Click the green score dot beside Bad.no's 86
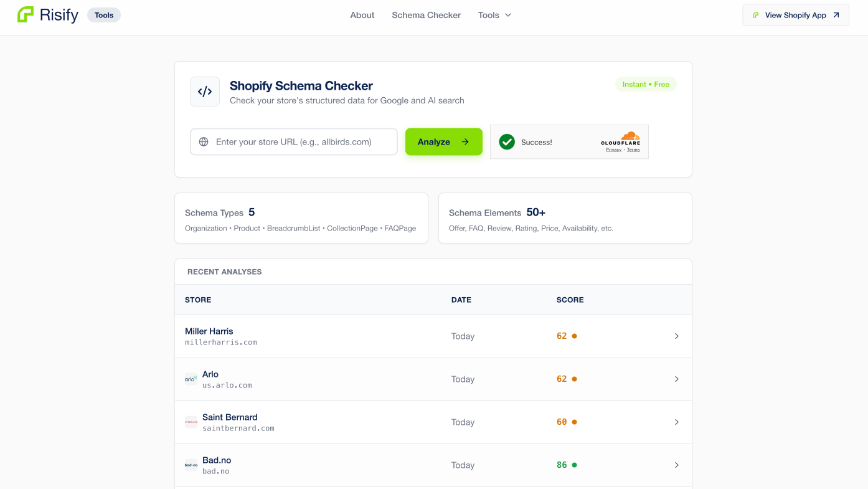This screenshot has height=489, width=868. click(573, 464)
